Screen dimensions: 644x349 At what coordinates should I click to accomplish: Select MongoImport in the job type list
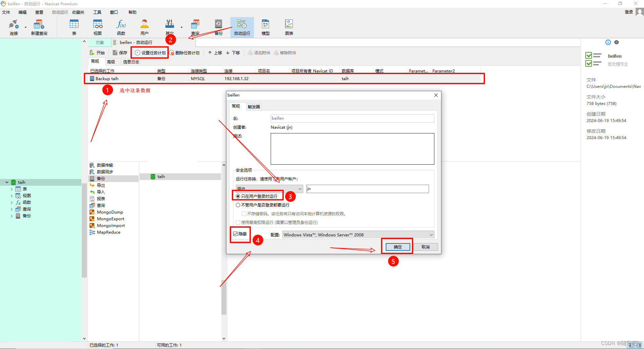(x=111, y=225)
